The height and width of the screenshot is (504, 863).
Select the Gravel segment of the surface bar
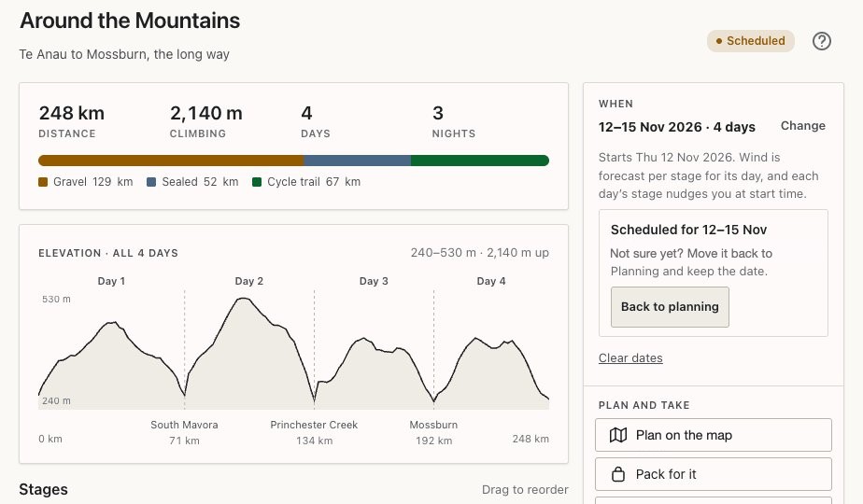tap(171, 161)
